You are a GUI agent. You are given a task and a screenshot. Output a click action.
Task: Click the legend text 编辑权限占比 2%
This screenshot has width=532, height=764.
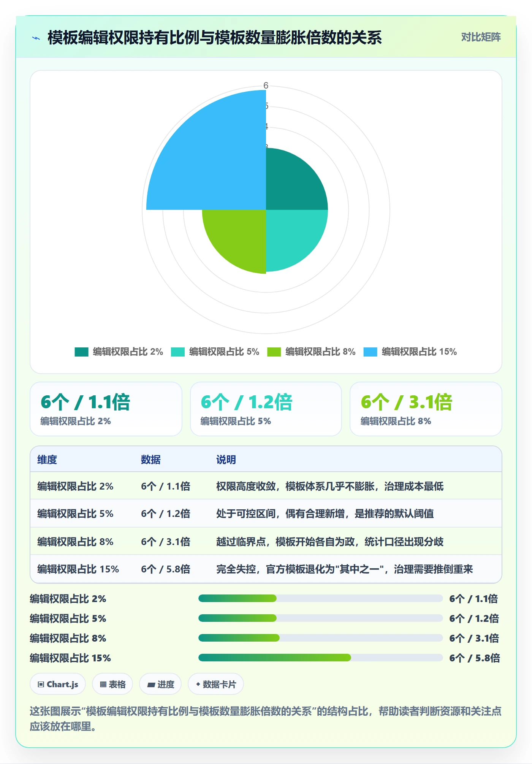(x=128, y=352)
